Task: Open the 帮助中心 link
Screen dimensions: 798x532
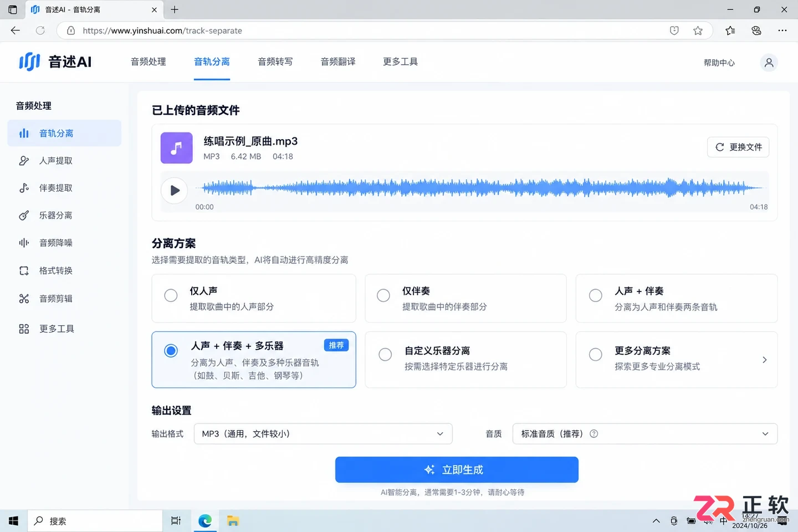Action: coord(719,63)
